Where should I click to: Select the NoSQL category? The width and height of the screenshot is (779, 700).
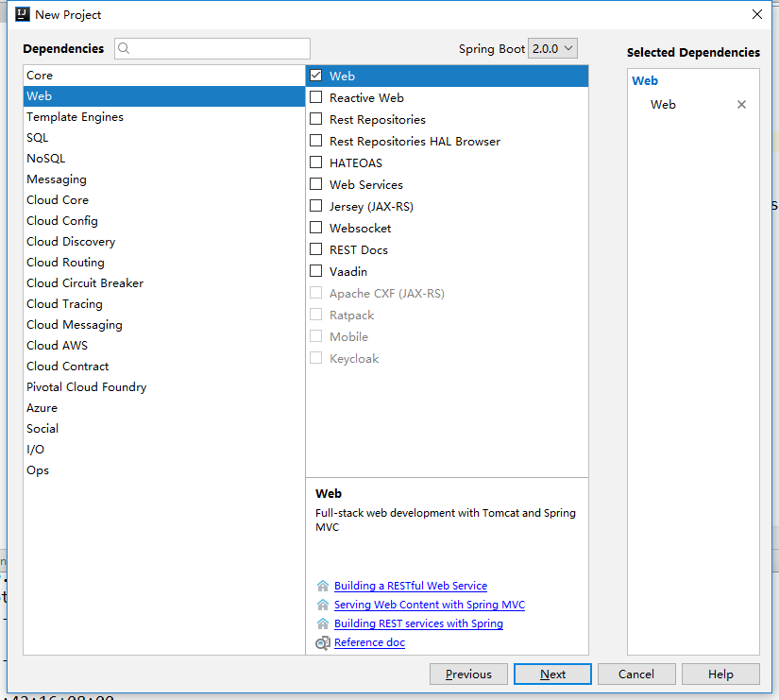(164, 159)
